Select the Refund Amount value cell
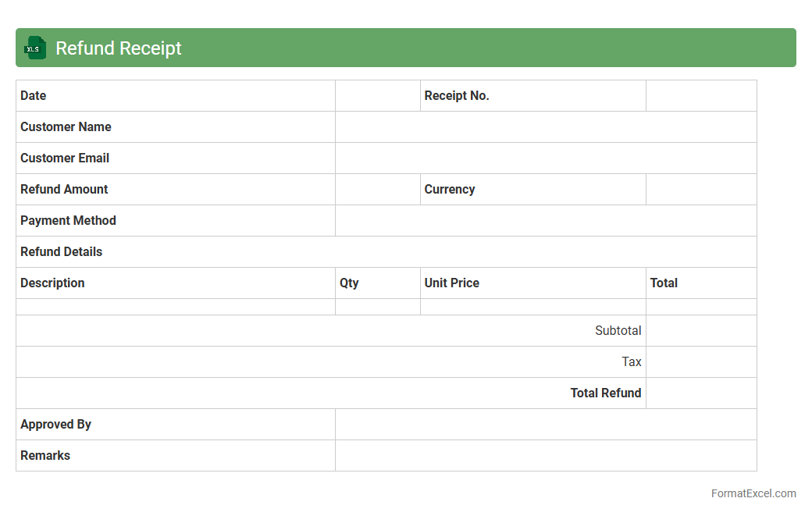 [x=378, y=190]
